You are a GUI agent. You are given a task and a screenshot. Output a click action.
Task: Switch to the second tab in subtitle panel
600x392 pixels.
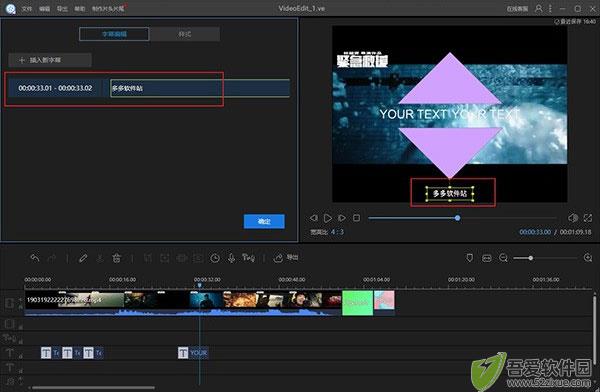click(x=184, y=34)
